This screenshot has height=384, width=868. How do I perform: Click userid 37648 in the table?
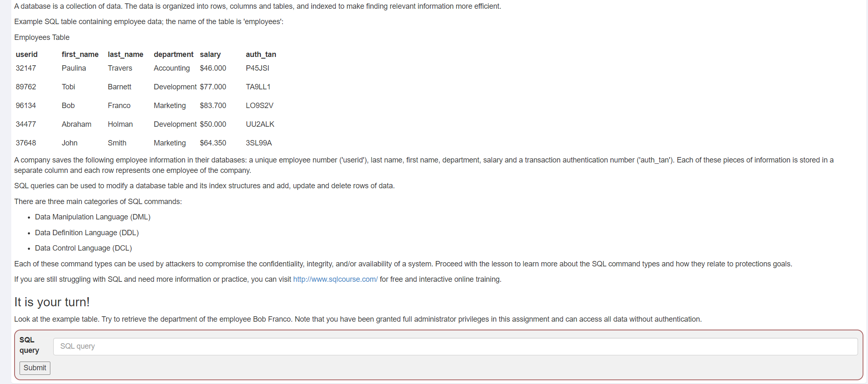[x=26, y=143]
